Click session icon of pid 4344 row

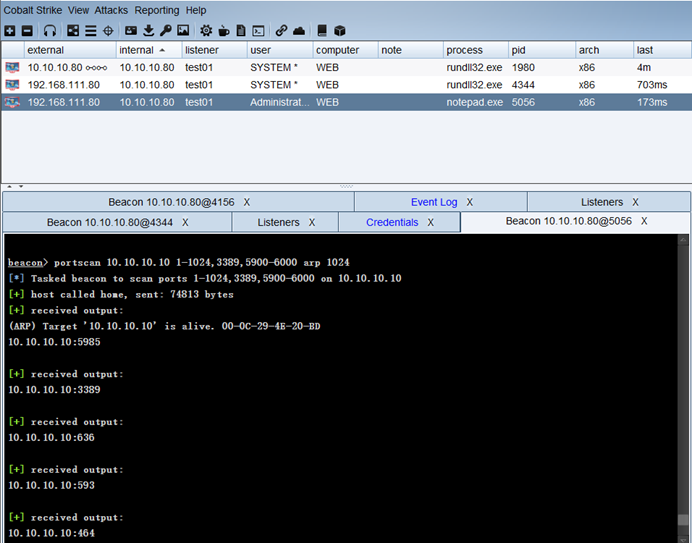[x=12, y=85]
